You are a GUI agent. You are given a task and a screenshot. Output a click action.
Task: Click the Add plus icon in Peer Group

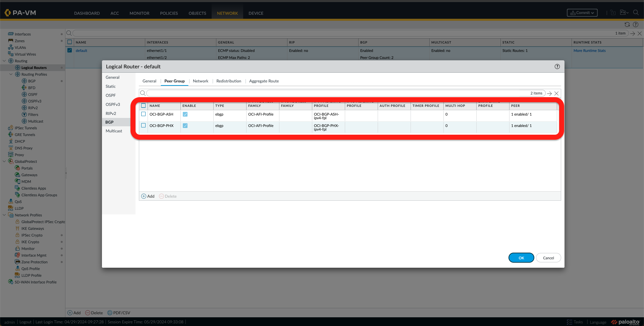coord(144,196)
